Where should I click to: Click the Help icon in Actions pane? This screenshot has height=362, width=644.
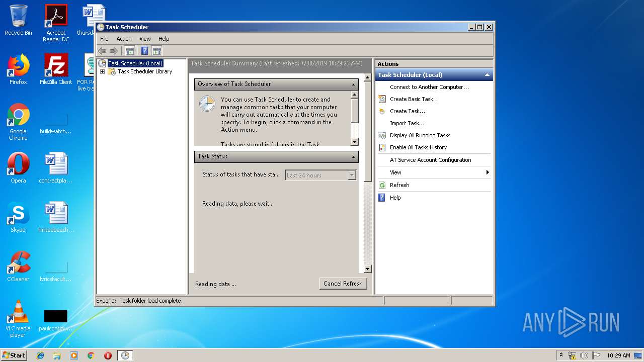coord(382,198)
